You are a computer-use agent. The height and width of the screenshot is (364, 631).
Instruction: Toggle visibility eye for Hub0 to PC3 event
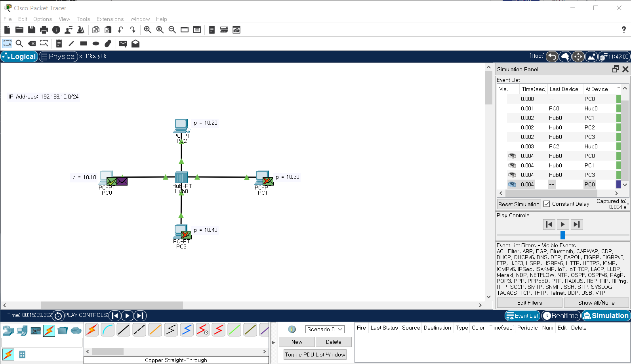click(x=512, y=175)
